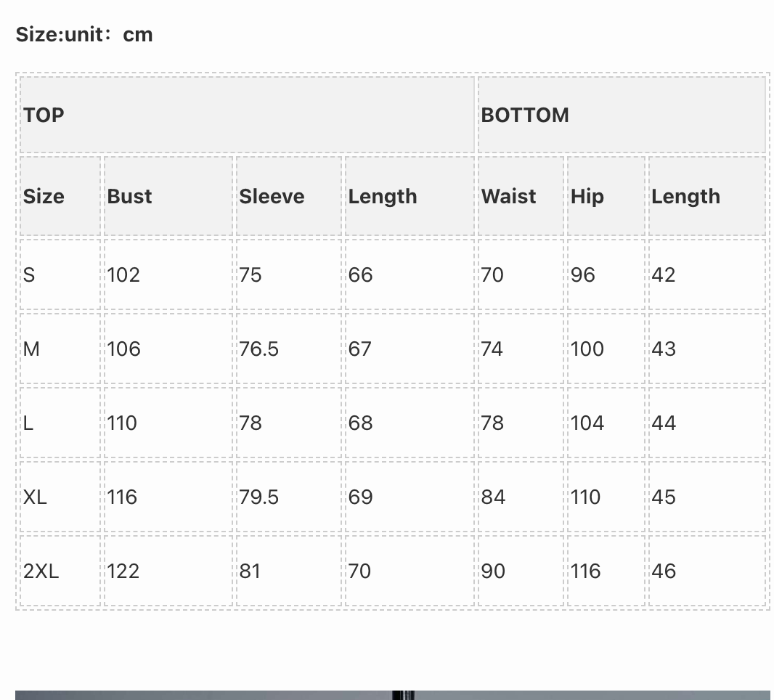
Task: Click the TOP section header cell
Action: pyautogui.click(x=247, y=115)
